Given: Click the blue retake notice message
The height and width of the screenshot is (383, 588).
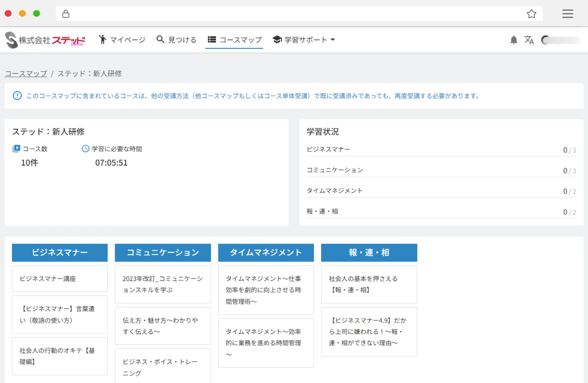Looking at the screenshot, I should [253, 96].
